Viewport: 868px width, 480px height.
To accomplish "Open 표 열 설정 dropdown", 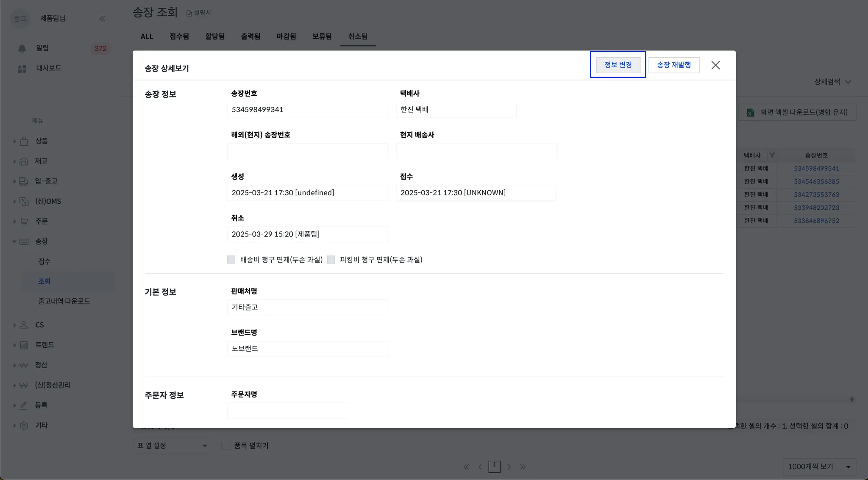I will pos(172,446).
